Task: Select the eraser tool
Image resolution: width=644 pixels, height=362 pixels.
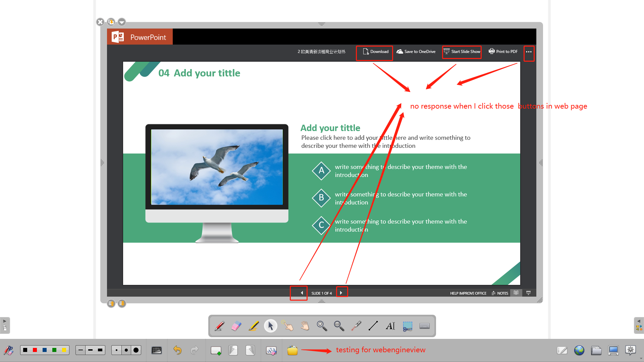Action: pos(236,326)
